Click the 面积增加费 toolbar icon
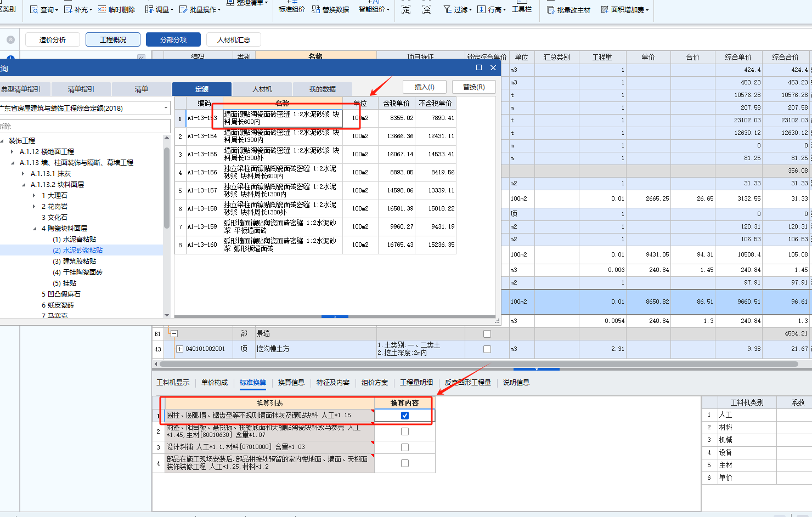This screenshot has width=812, height=517. [605, 10]
